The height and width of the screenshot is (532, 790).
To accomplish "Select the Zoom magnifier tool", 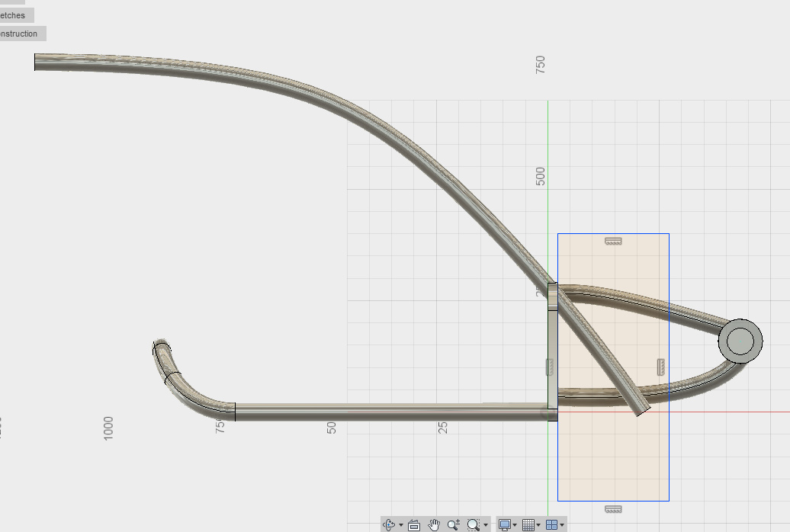I will coord(453,524).
